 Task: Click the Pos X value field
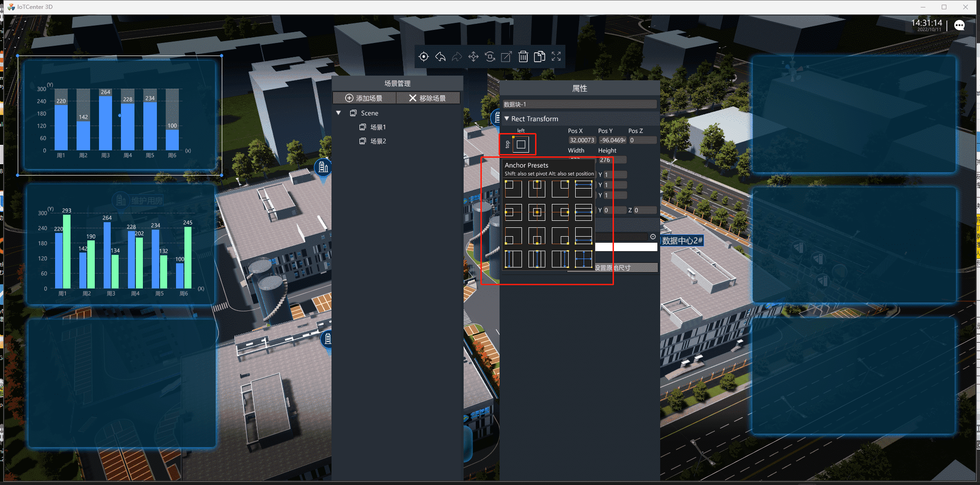coord(582,140)
